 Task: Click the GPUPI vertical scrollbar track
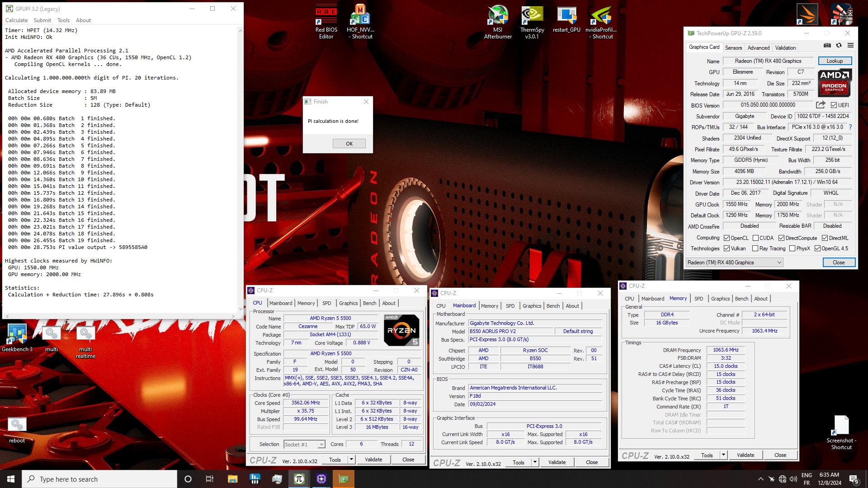pyautogui.click(x=240, y=169)
